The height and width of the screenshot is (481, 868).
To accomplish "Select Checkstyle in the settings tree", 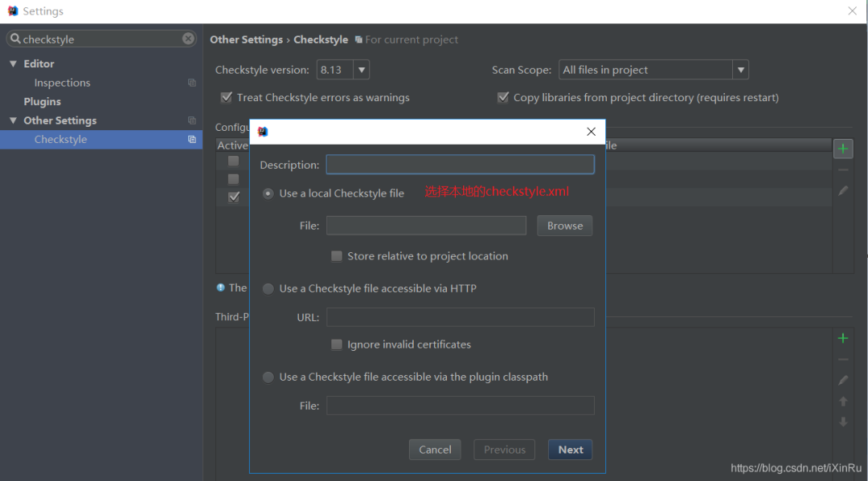I will [x=60, y=140].
